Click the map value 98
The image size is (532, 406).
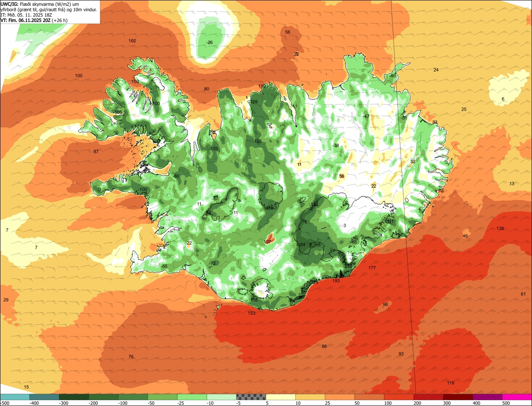point(385,304)
